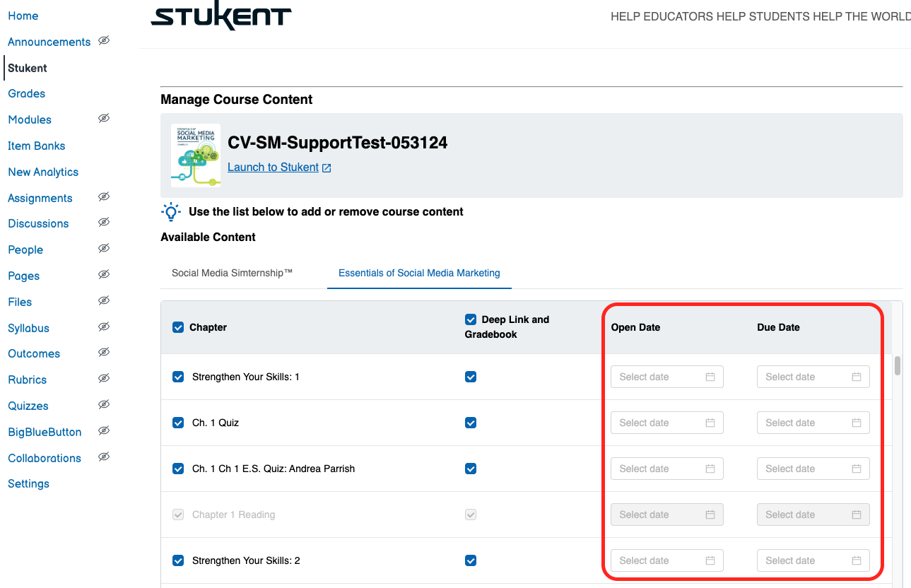The image size is (911, 588).
Task: Uncheck Strengthen Your Skills: 1 chapter checkbox
Action: tap(178, 377)
